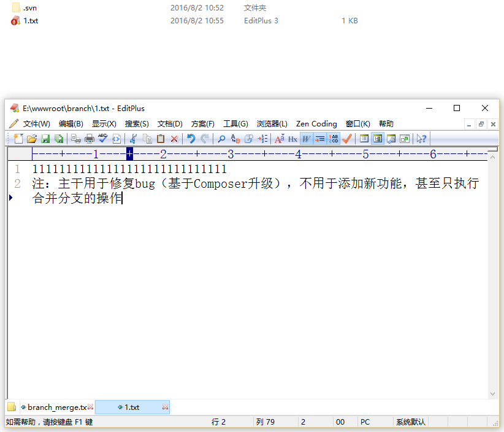Click scrollbar down arrow in the editor
The image size is (504, 432).
point(492,394)
